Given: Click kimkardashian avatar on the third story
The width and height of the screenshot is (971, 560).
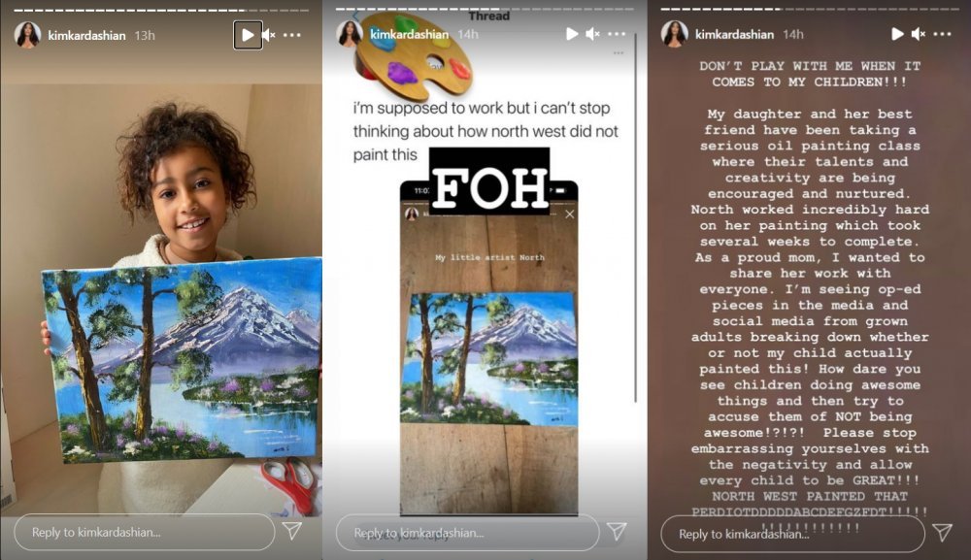Looking at the screenshot, I should 675,34.
